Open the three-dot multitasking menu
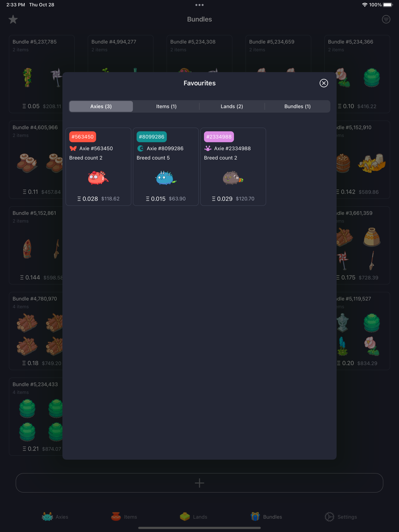 [199, 5]
